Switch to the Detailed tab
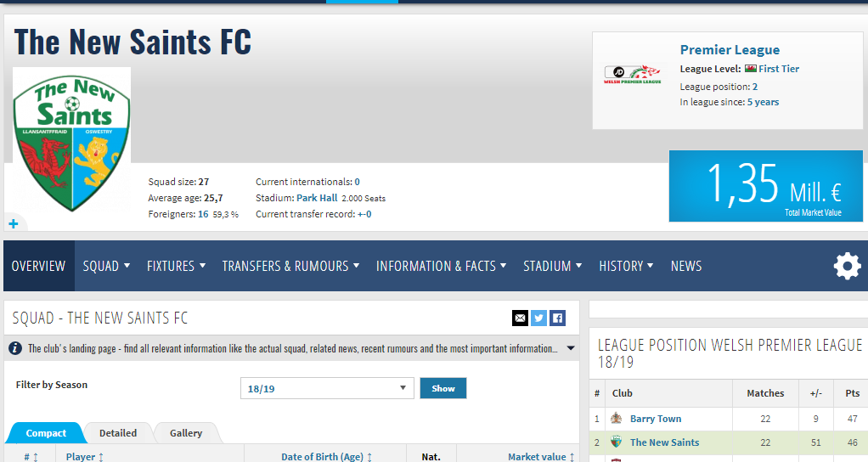The image size is (868, 462). (x=118, y=432)
